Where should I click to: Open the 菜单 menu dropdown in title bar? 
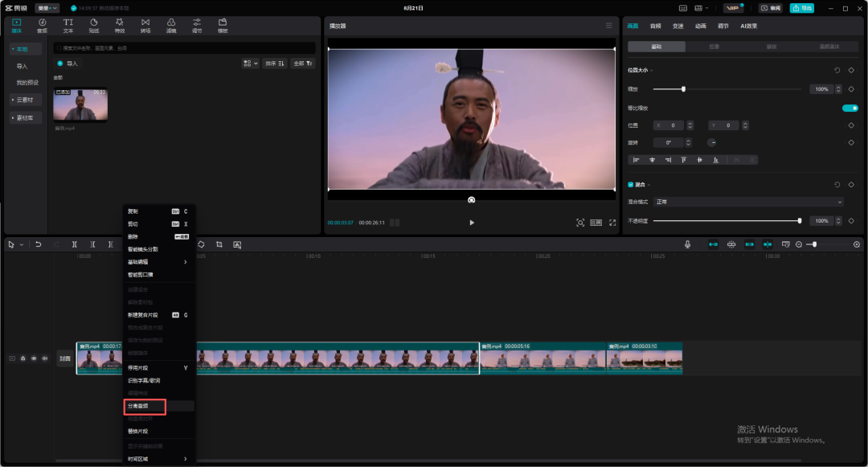click(47, 8)
